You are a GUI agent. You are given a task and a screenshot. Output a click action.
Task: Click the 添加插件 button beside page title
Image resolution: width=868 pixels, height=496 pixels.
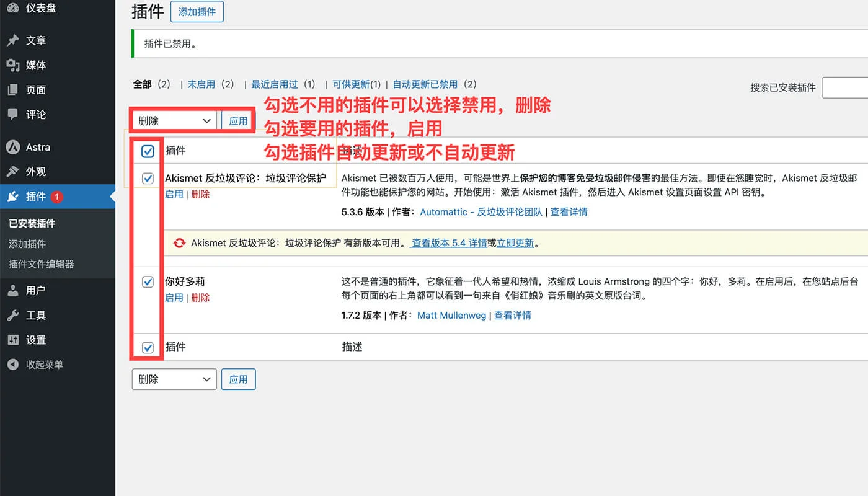(197, 12)
